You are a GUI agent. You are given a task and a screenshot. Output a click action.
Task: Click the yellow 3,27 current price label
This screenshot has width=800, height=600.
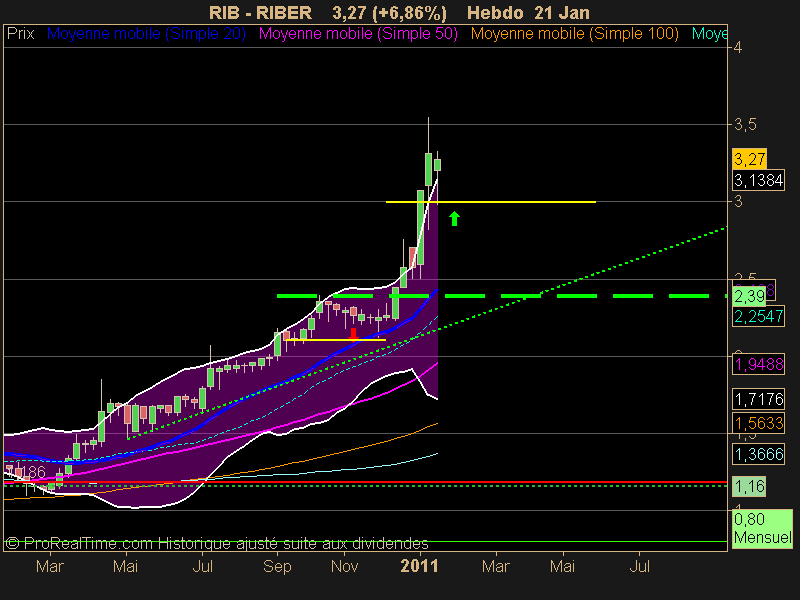coord(749,159)
